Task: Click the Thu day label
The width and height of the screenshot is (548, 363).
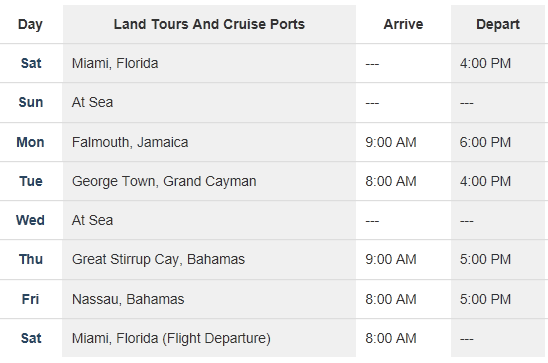Action: [31, 260]
